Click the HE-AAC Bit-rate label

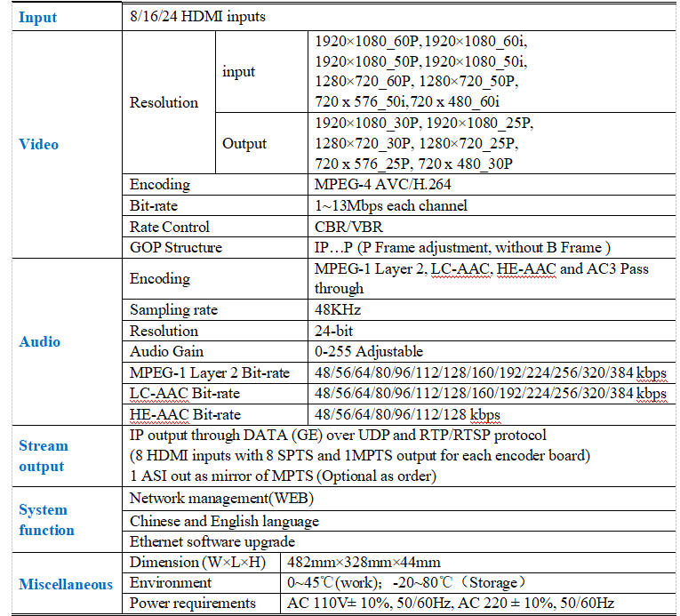coord(185,414)
